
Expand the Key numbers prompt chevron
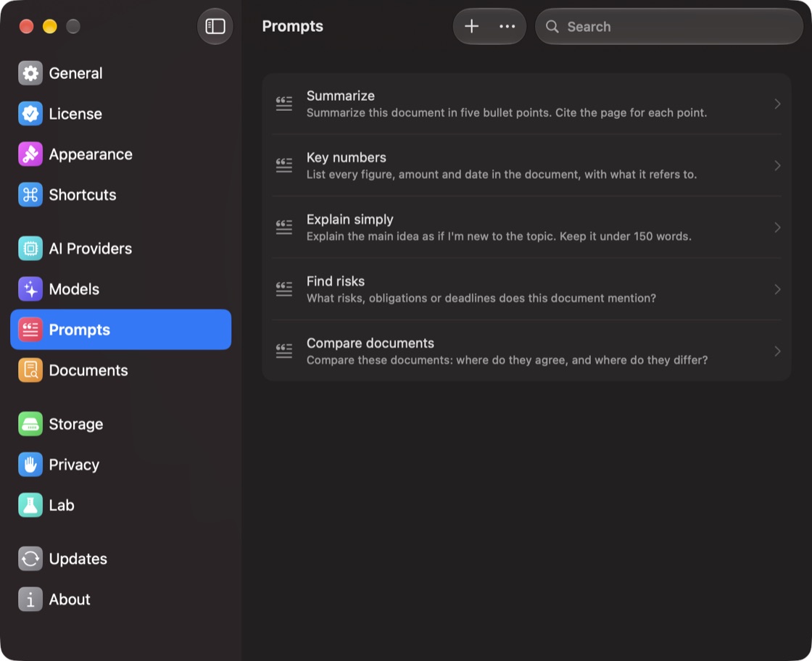click(x=777, y=165)
